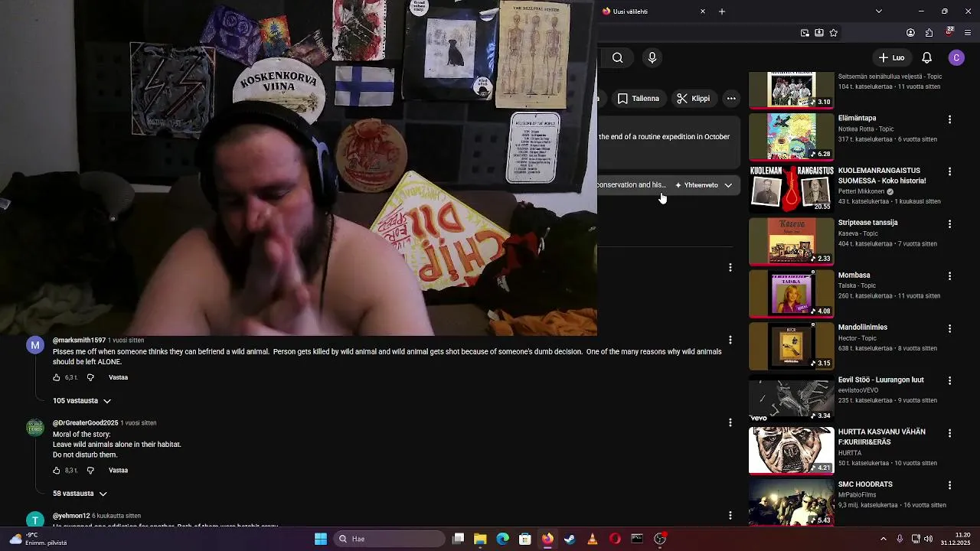Click the YouTube search magnifier icon
This screenshot has width=980, height=551.
tap(617, 57)
